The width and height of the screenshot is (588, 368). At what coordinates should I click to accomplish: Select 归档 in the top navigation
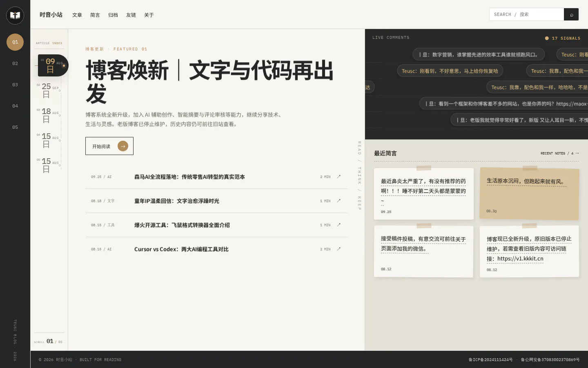click(x=113, y=15)
